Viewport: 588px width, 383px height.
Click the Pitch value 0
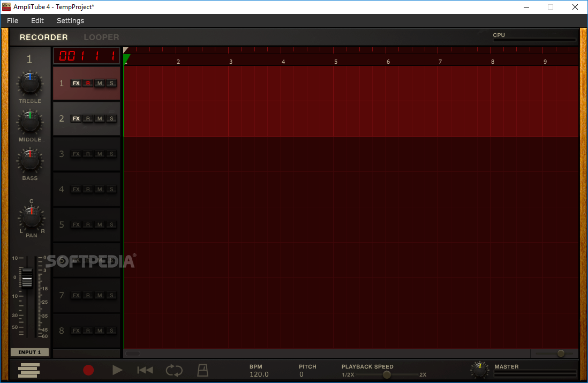[x=301, y=374]
